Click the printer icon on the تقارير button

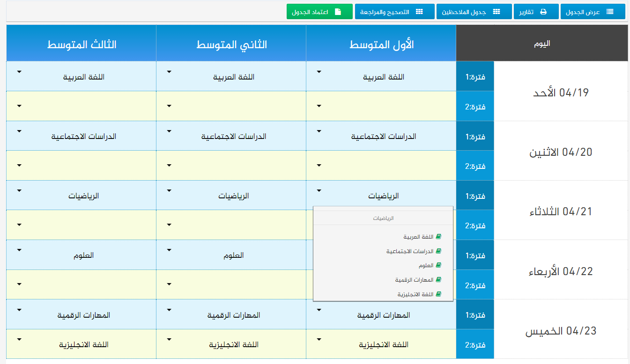[x=543, y=12]
